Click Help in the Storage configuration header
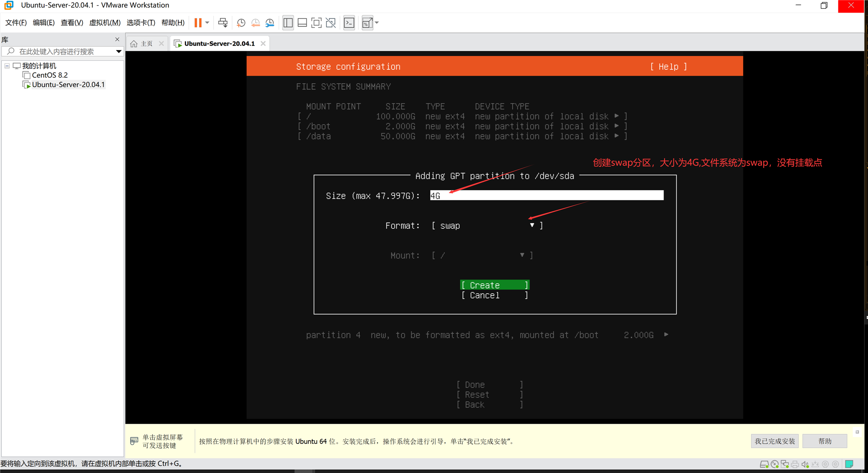Screen dimensions: 868x473 click(669, 67)
